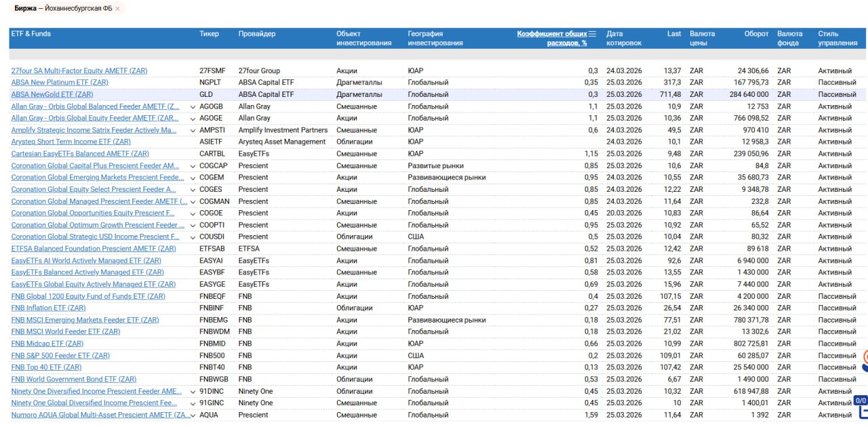Expand the Numoro AQUA Global Multi-Asset row
This screenshot has width=868, height=427.
193,415
